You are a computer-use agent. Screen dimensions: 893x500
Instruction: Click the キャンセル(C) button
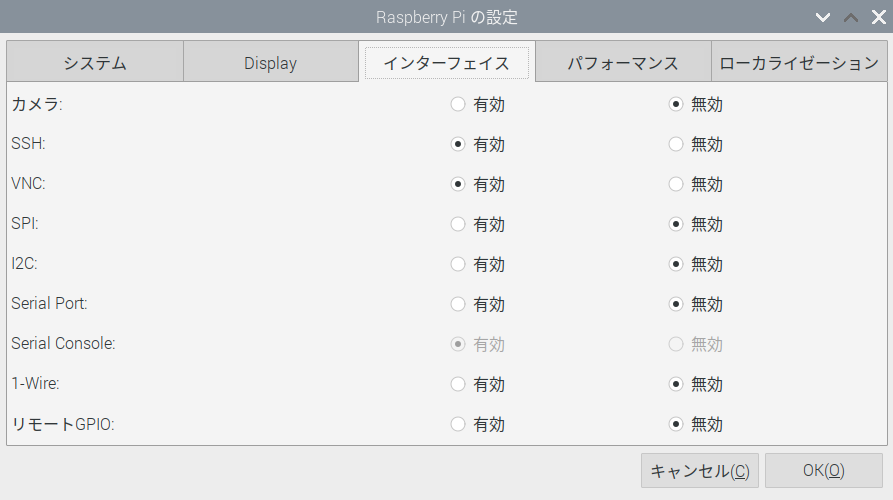point(699,470)
